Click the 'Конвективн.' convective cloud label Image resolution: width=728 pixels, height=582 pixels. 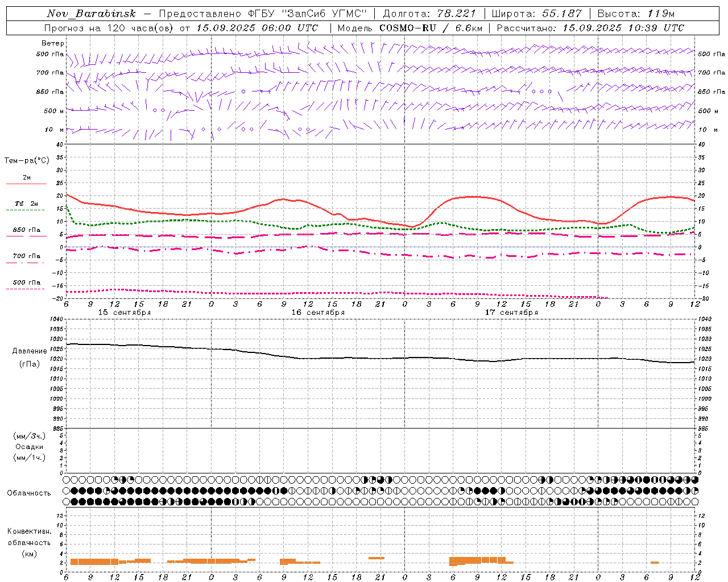point(30,531)
